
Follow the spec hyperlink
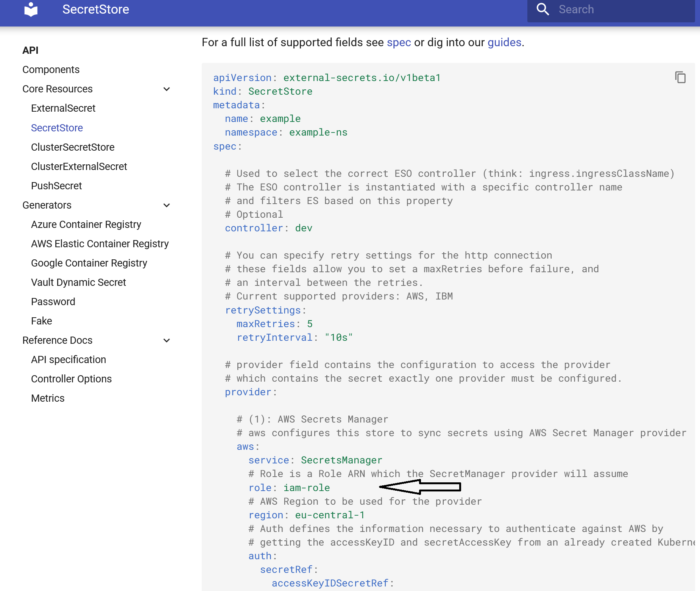coord(399,42)
